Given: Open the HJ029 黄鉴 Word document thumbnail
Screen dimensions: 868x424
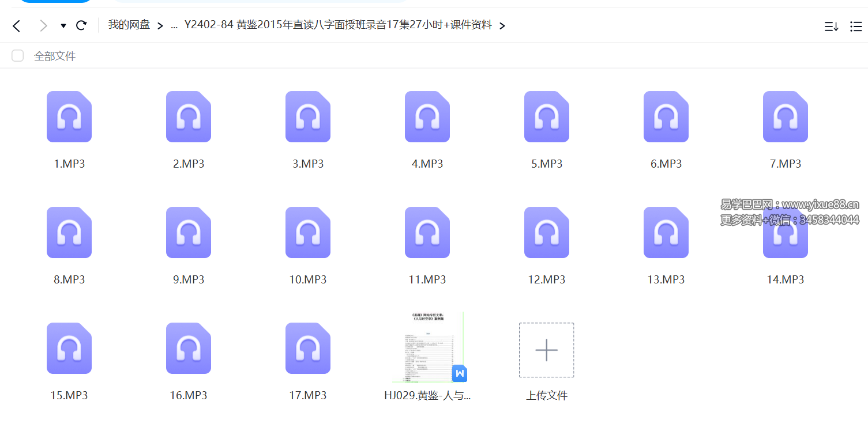Looking at the screenshot, I should click(x=427, y=346).
